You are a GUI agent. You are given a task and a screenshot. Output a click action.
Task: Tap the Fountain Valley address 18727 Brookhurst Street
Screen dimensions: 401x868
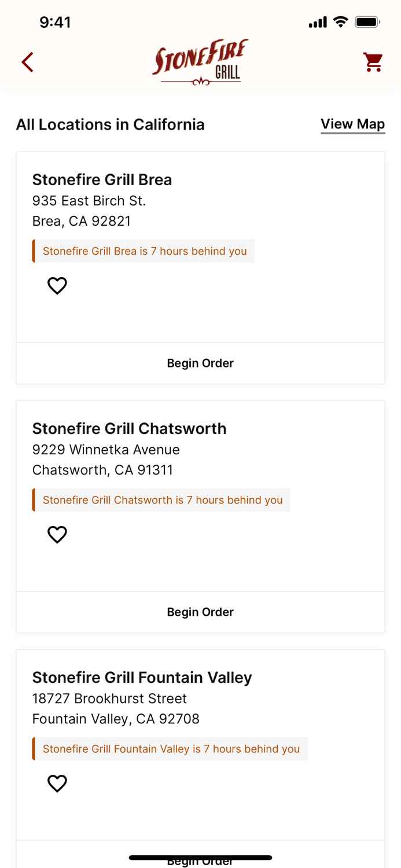click(109, 698)
